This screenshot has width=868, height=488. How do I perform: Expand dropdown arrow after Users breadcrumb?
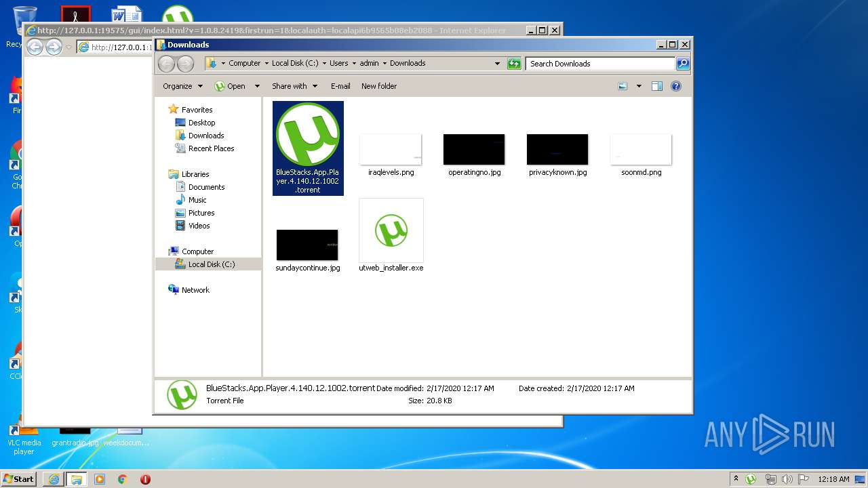354,63
